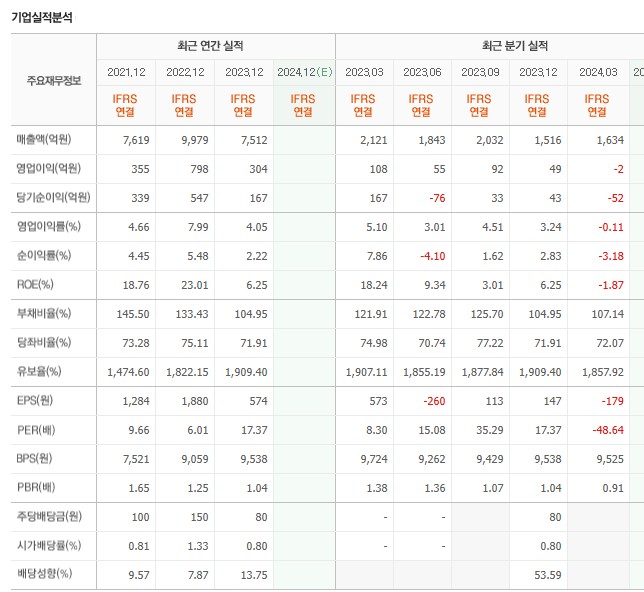Click the 2023.03 quarterly column header
Image resolution: width=644 pixels, height=592 pixels.
click(x=364, y=72)
